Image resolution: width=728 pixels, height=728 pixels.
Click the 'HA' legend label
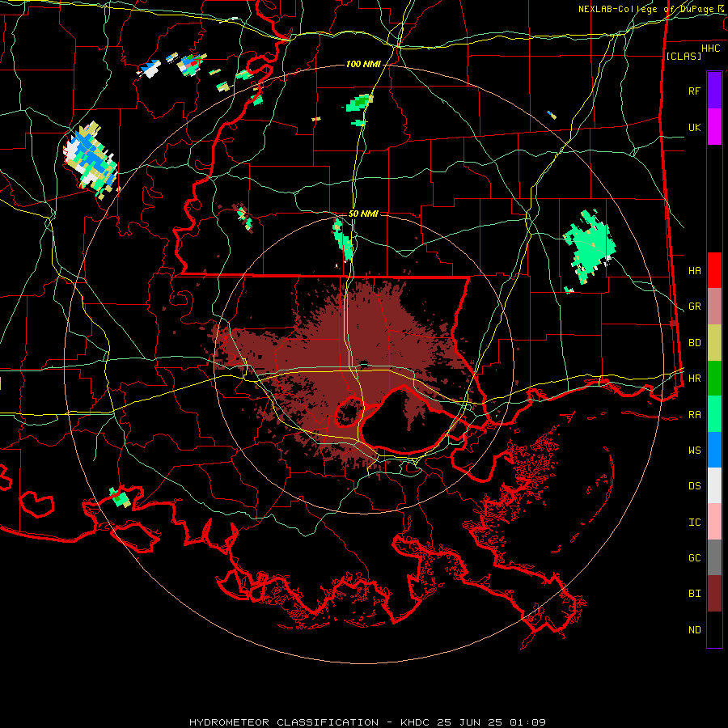694,271
